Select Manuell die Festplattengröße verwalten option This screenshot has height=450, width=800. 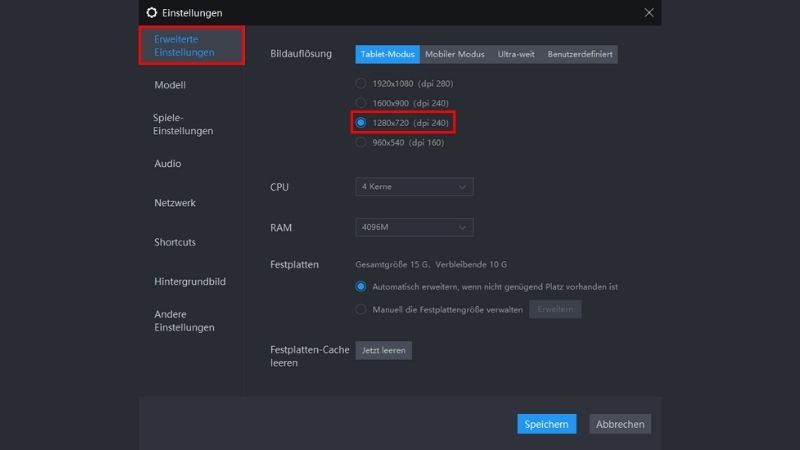361,309
